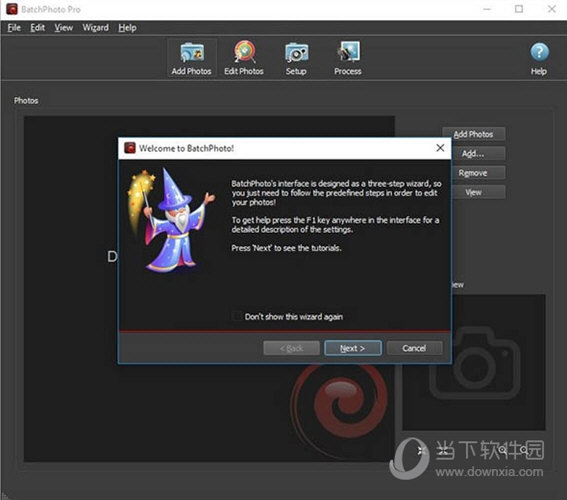This screenshot has width=567, height=500.
Task: Cancel the welcome wizard
Action: [414, 348]
